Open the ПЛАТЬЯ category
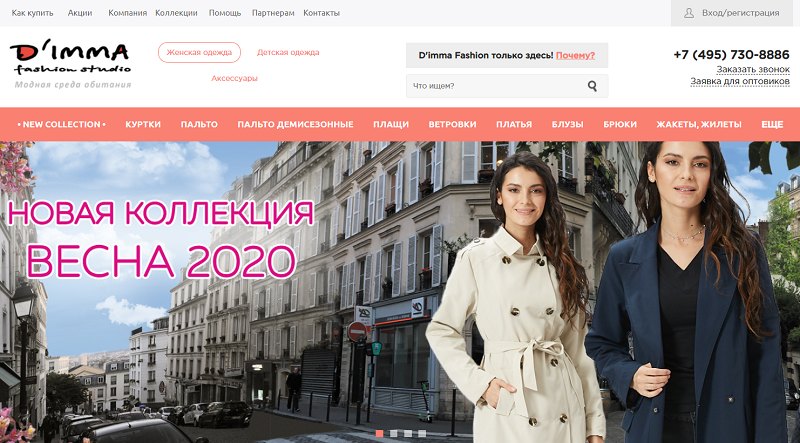This screenshot has width=800, height=443. click(x=514, y=124)
